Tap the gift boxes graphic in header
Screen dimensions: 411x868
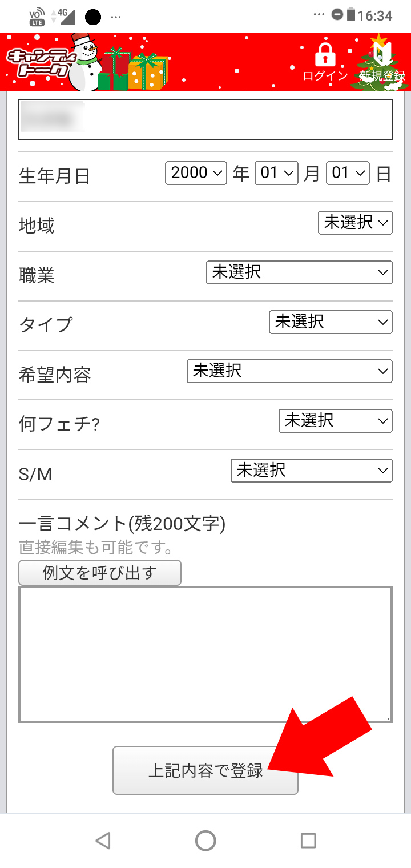134,69
